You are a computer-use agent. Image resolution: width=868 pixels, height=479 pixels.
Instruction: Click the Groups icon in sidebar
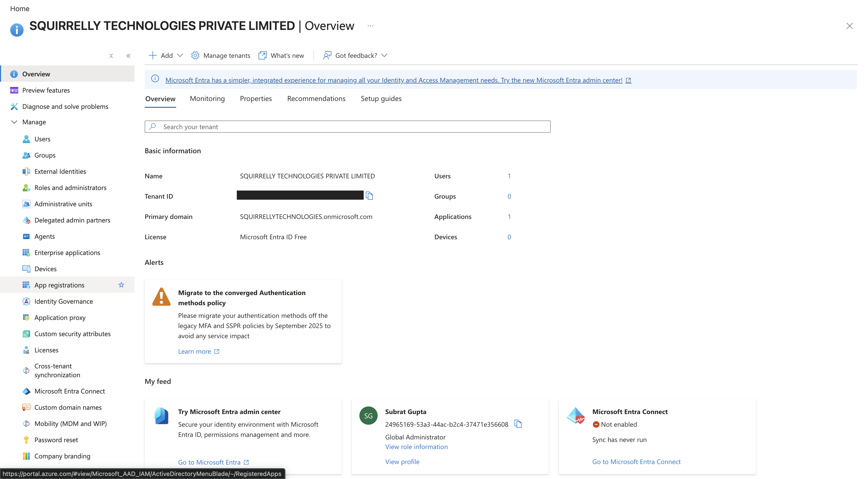[x=26, y=155]
